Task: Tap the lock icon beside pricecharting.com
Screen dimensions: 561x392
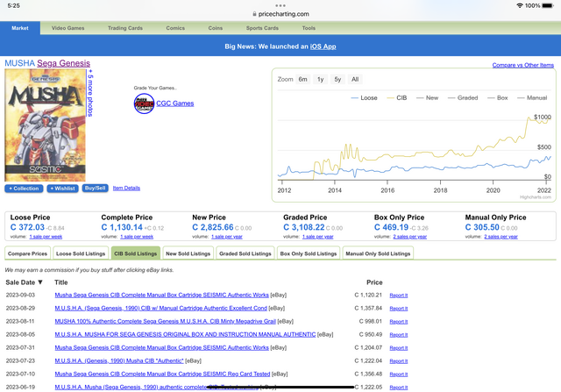Action: pyautogui.click(x=254, y=14)
